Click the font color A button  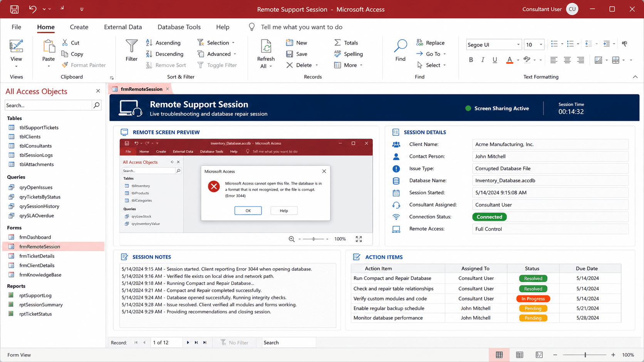tap(509, 60)
